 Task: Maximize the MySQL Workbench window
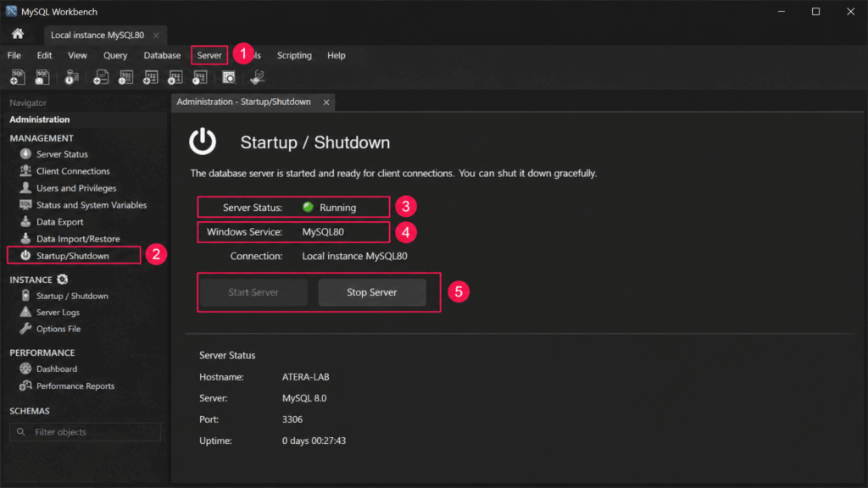pyautogui.click(x=815, y=12)
